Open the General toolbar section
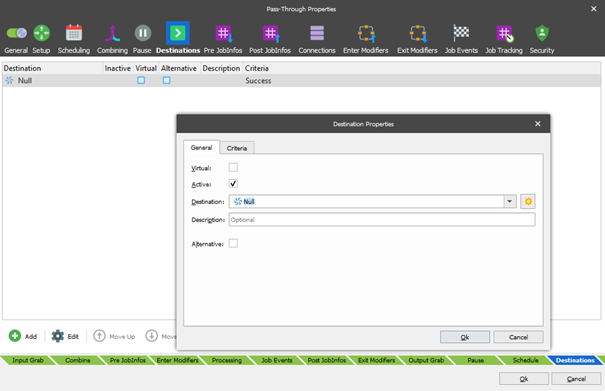The width and height of the screenshot is (605, 391). pyautogui.click(x=16, y=39)
